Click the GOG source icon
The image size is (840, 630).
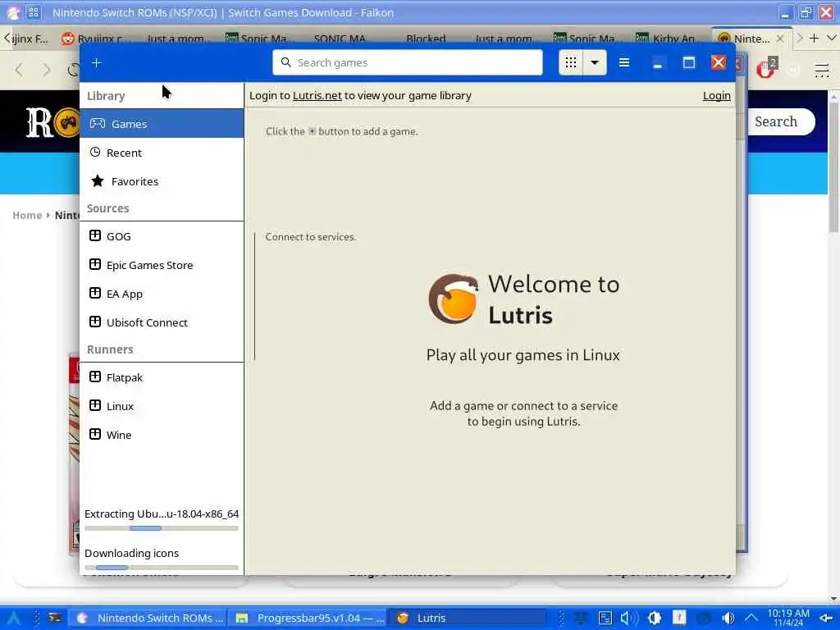pyautogui.click(x=95, y=235)
